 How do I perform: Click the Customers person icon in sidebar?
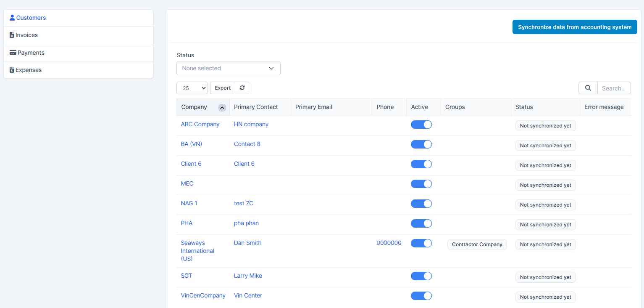(x=12, y=18)
